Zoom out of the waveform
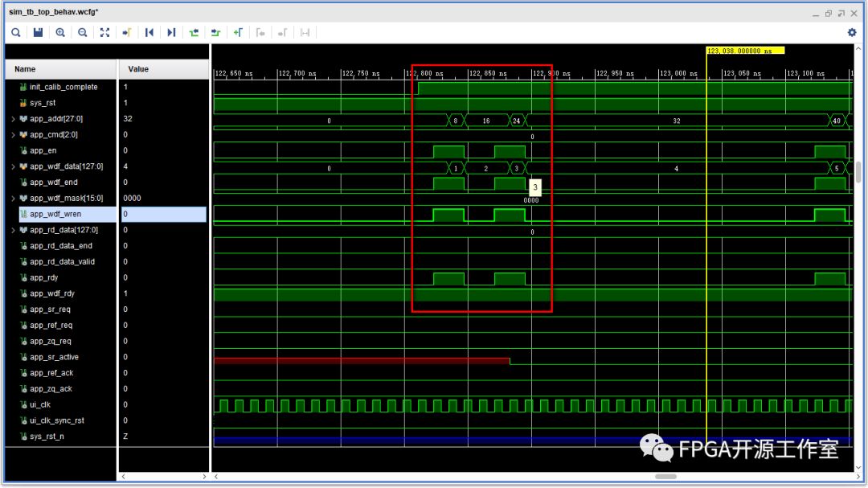 click(x=82, y=32)
